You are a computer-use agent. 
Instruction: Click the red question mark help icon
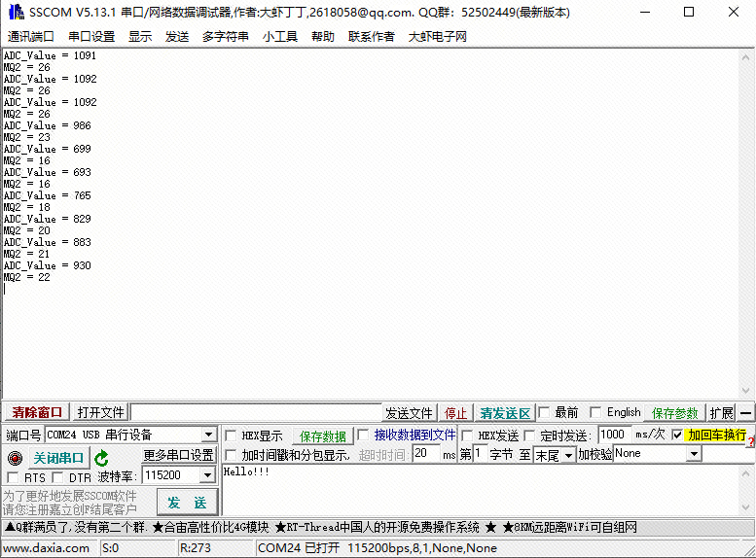tap(750, 442)
